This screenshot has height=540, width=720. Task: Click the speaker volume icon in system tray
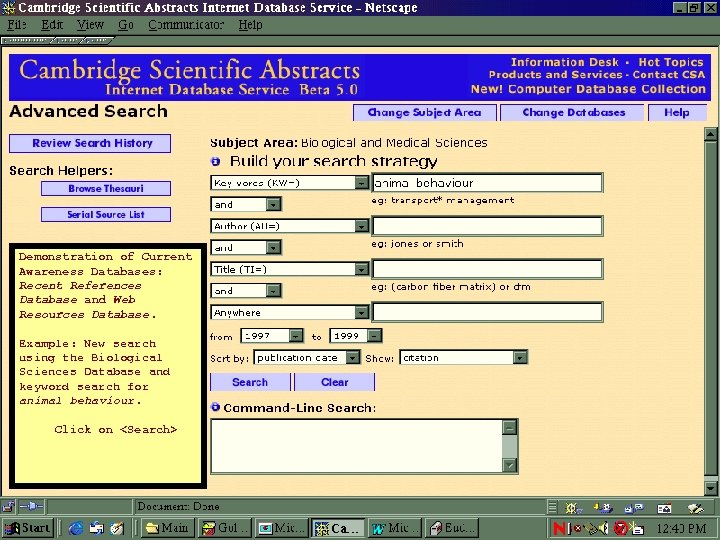(x=604, y=528)
